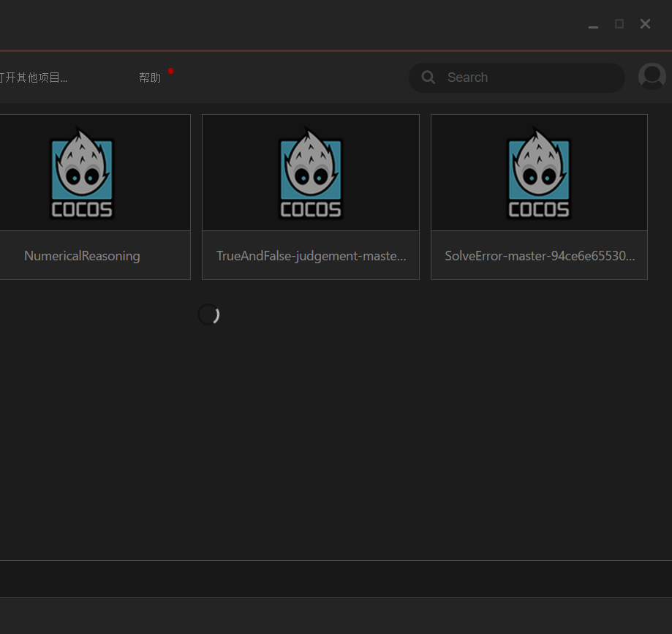Click the NumericalReasoning project name
The image size is (672, 634).
pyautogui.click(x=82, y=256)
